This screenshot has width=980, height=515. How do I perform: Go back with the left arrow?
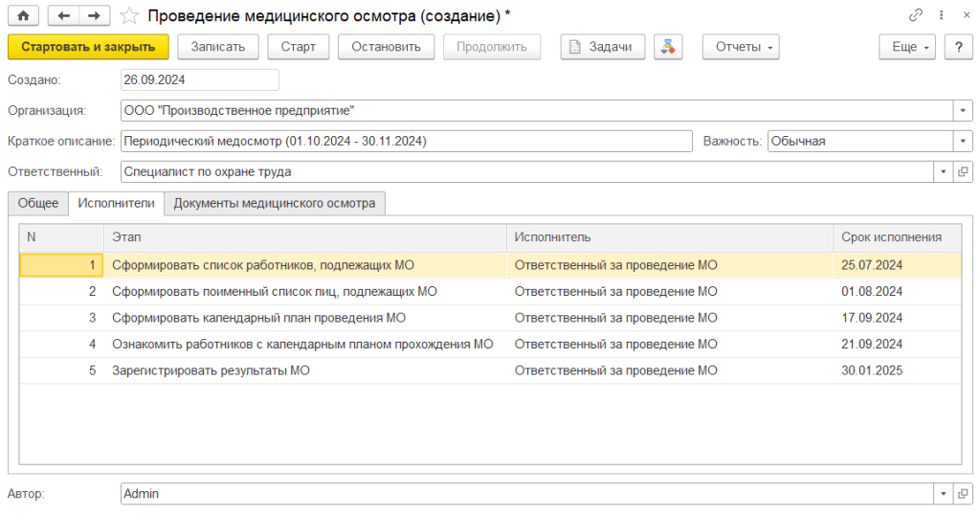pos(64,15)
